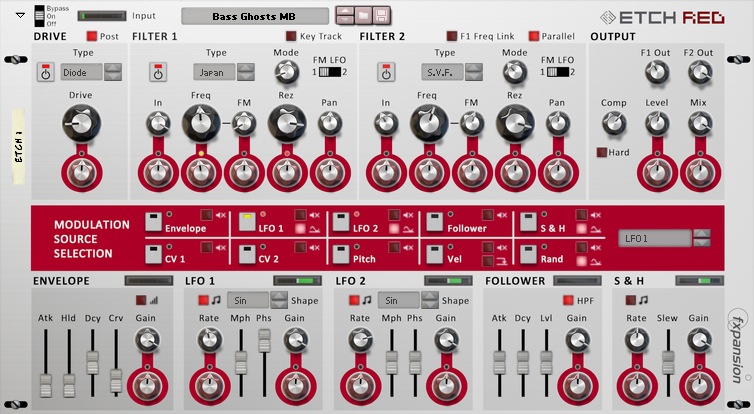The width and height of the screenshot is (754, 414).
Task: Toggle the Drive section power button
Action: coord(46,72)
